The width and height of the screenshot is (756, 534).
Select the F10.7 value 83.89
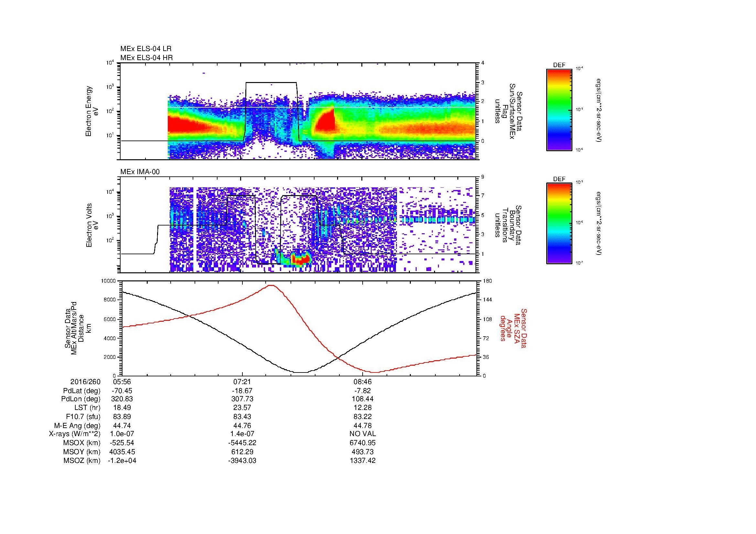(x=122, y=416)
